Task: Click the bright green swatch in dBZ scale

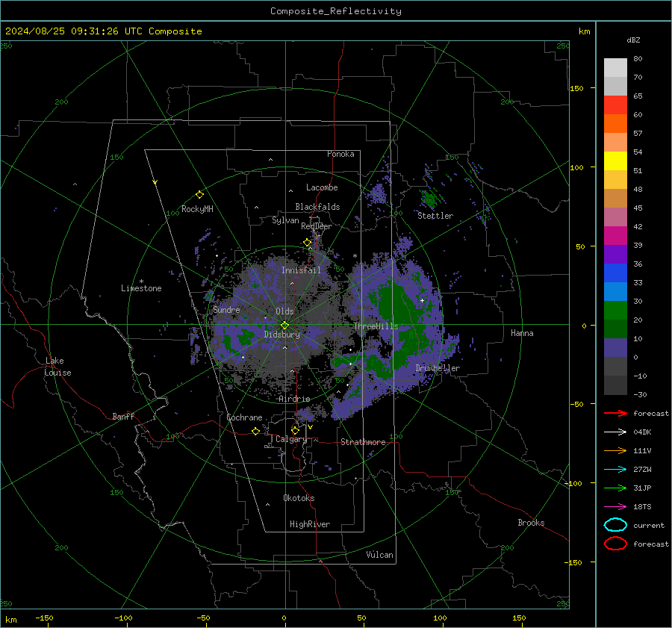Action: [615, 310]
